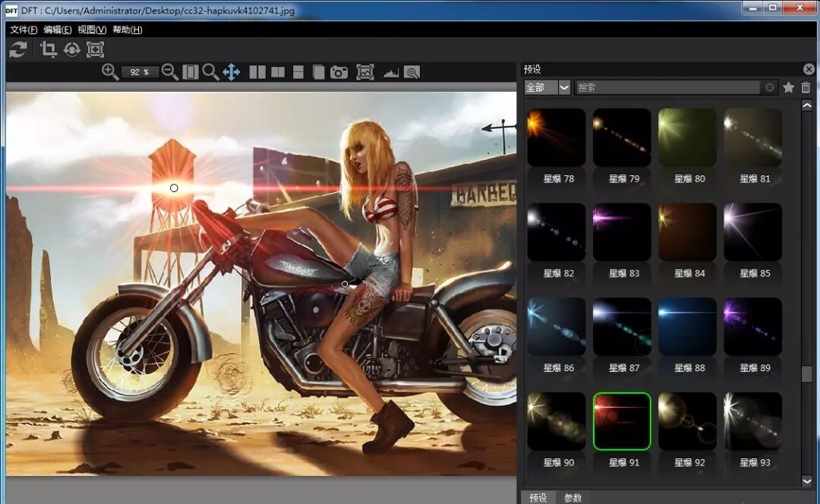Select the plain magnifier zoom tool
820x504 pixels.
click(x=210, y=71)
